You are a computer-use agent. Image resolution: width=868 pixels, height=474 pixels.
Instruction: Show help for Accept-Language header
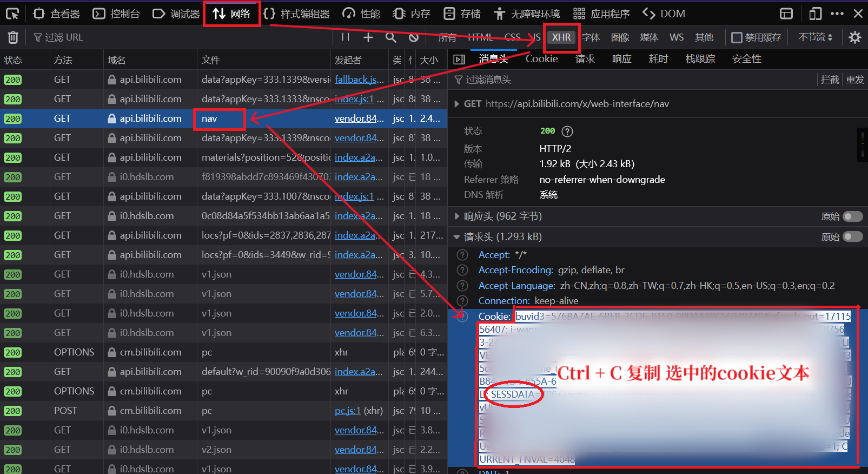click(x=462, y=285)
